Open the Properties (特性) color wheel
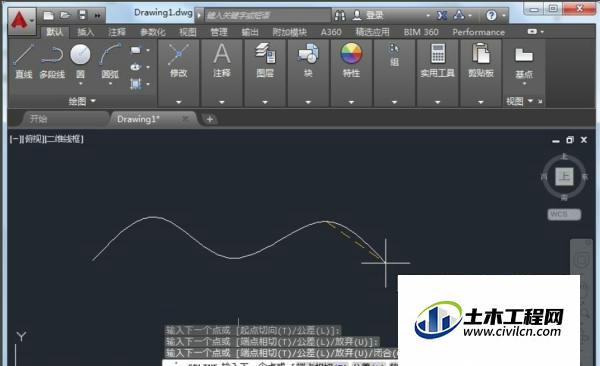The image size is (600, 366). tap(351, 53)
